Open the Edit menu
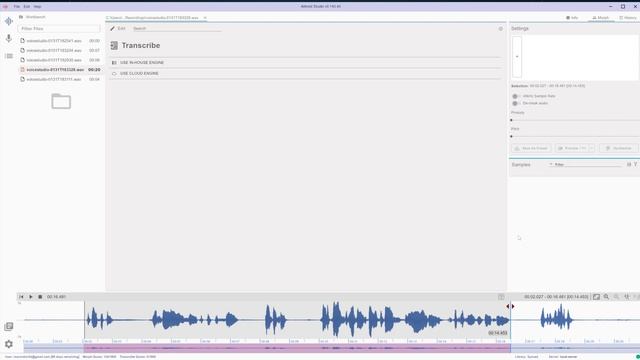The image size is (640, 360). click(27, 7)
